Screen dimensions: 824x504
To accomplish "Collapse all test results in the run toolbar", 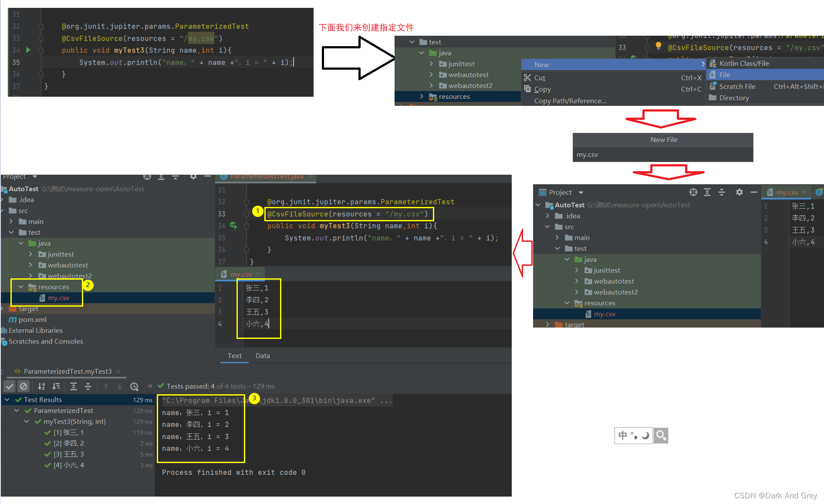I will (88, 386).
